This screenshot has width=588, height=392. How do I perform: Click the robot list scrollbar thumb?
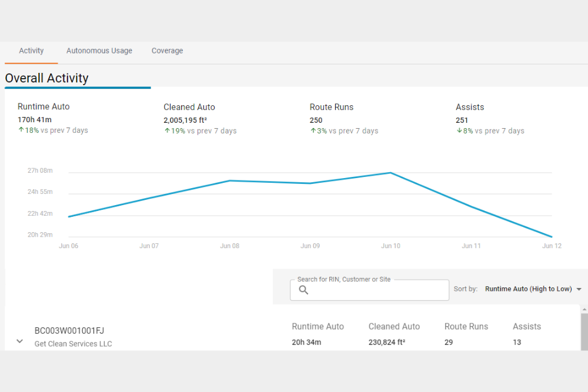click(584, 332)
